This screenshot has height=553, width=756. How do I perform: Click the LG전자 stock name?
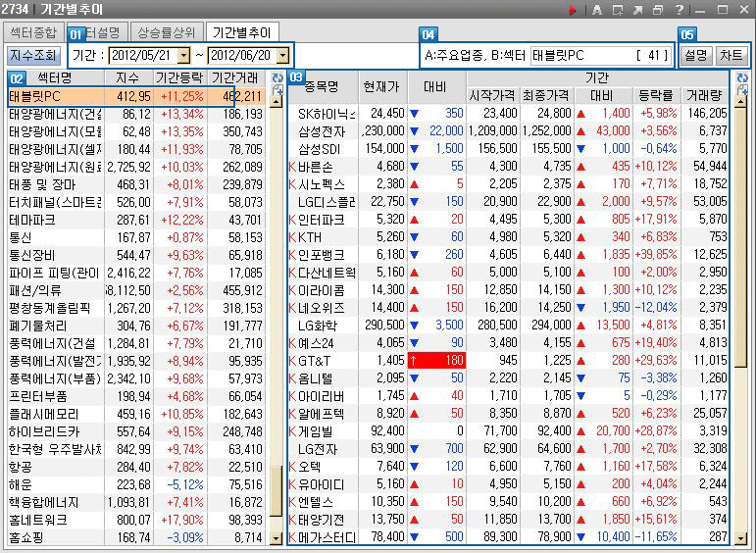pyautogui.click(x=318, y=449)
